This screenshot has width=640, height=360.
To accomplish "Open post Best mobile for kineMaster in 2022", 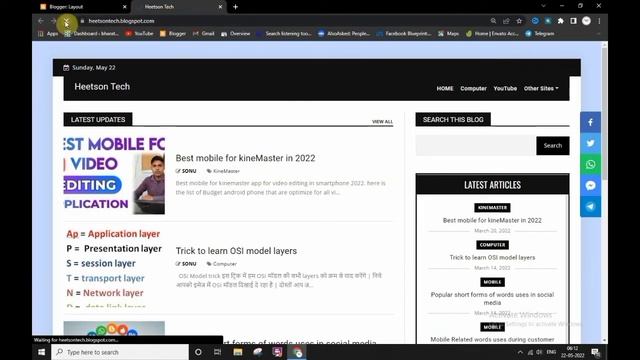I will click(x=245, y=158).
